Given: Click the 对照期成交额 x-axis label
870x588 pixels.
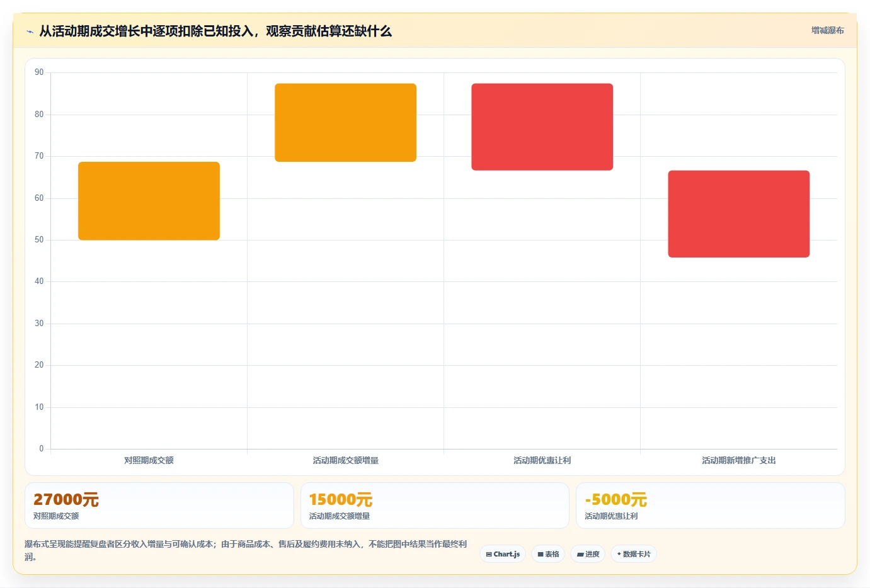Looking at the screenshot, I should [149, 460].
